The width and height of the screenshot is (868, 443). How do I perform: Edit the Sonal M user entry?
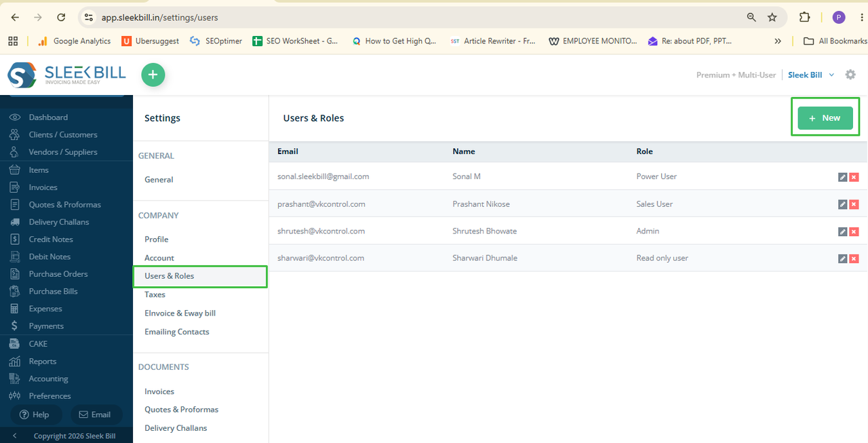842,177
